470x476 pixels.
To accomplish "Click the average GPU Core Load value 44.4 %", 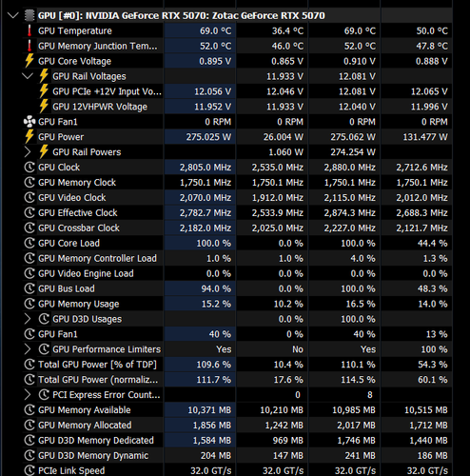I will click(433, 243).
